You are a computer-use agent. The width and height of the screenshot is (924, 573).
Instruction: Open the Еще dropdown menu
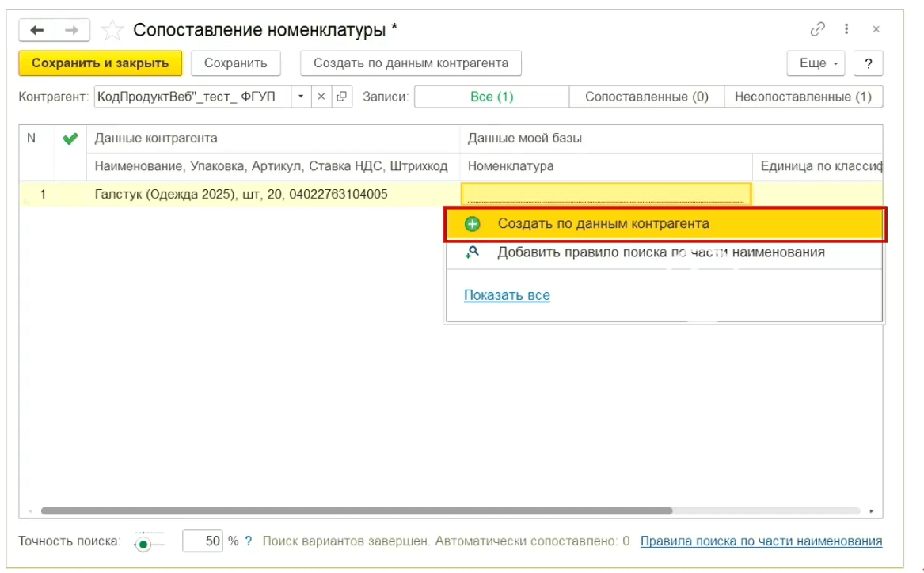click(x=816, y=63)
